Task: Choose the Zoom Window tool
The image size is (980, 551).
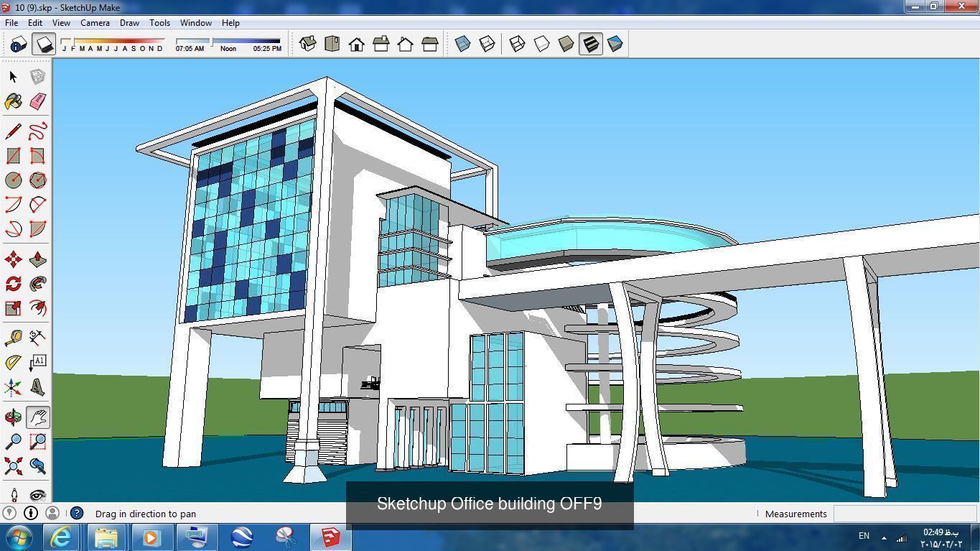Action: [x=37, y=442]
